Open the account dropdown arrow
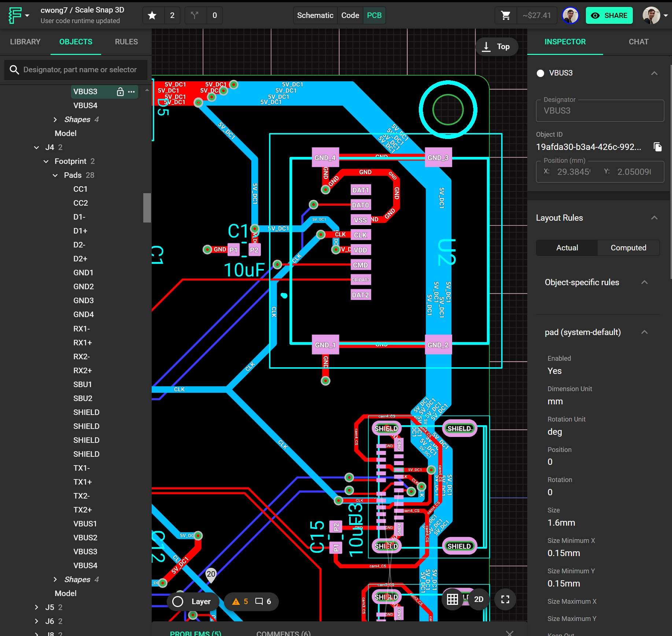Viewport: 672px width, 636px height. click(666, 16)
